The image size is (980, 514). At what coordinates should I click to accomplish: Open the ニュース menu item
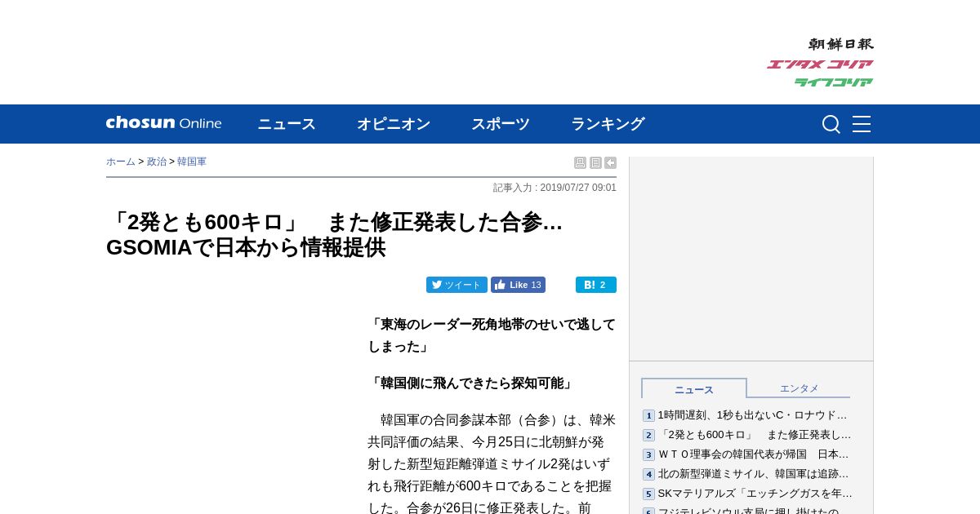pyautogui.click(x=287, y=124)
